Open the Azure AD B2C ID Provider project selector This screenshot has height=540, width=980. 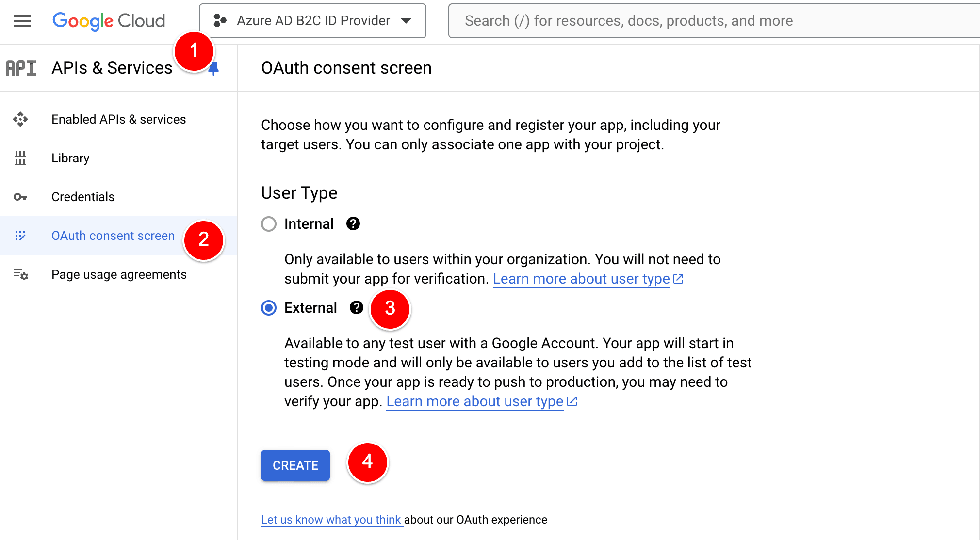click(x=313, y=21)
